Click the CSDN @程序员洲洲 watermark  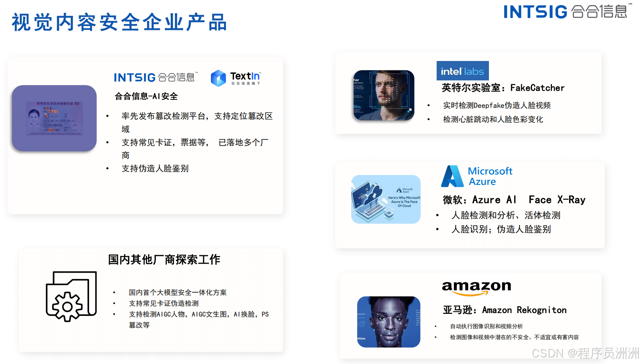[x=585, y=353]
